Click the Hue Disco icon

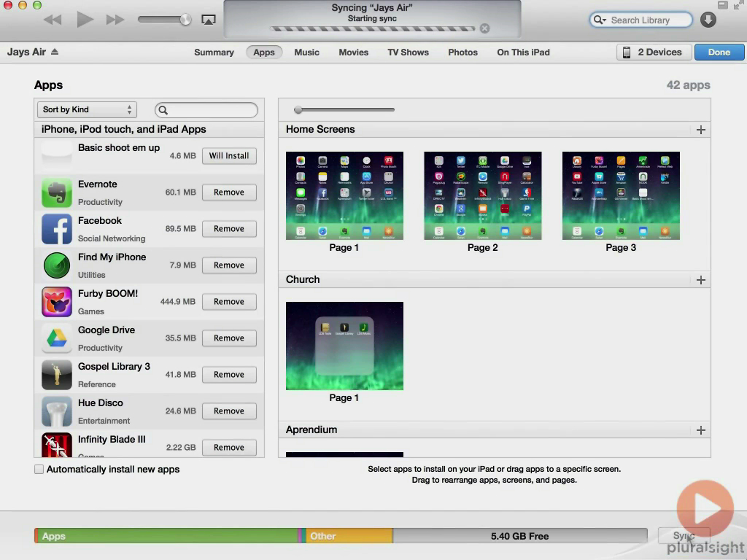(57, 411)
